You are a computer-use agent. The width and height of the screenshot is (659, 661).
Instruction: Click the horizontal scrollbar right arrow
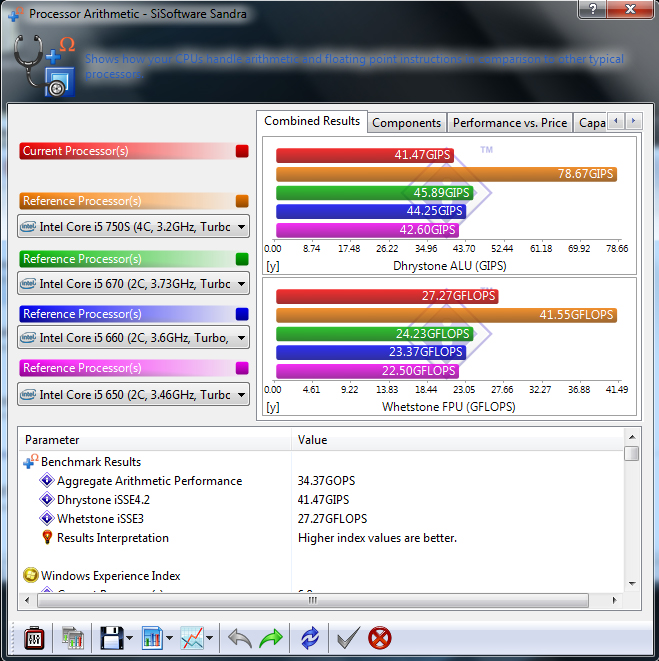tap(614, 600)
